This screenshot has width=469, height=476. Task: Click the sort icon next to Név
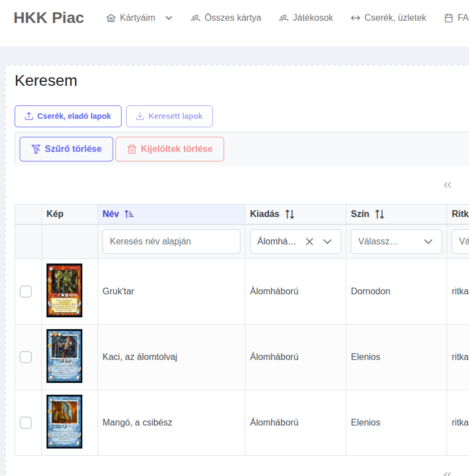tap(129, 214)
